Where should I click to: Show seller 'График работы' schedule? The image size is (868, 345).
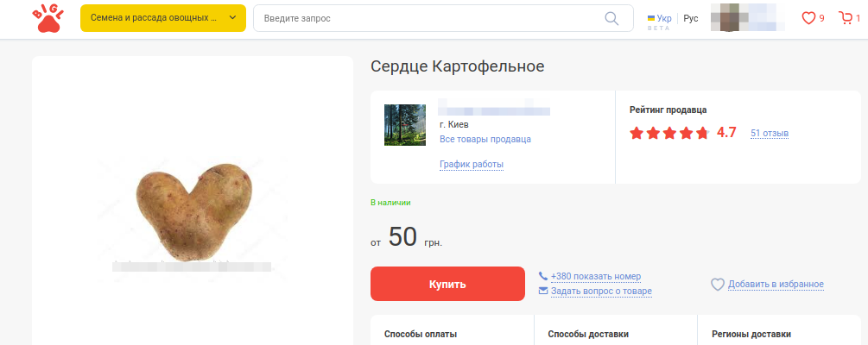click(x=471, y=164)
